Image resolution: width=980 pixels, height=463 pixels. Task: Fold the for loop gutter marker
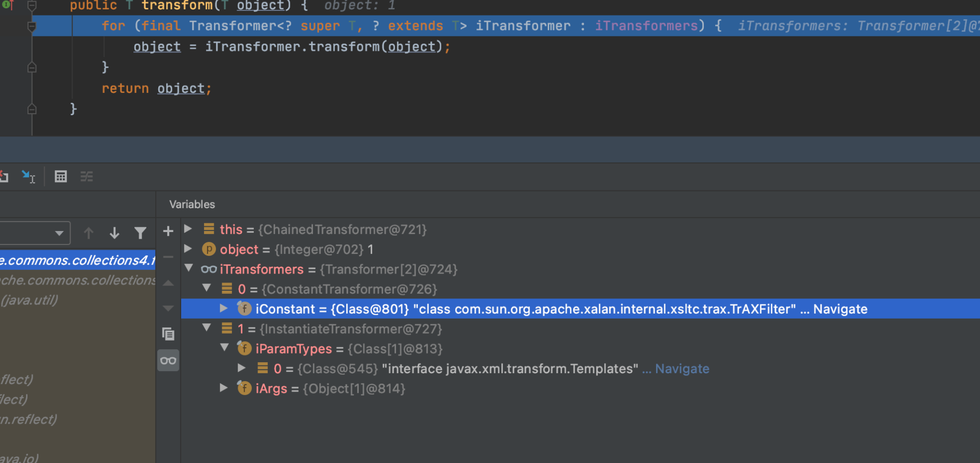(x=32, y=26)
